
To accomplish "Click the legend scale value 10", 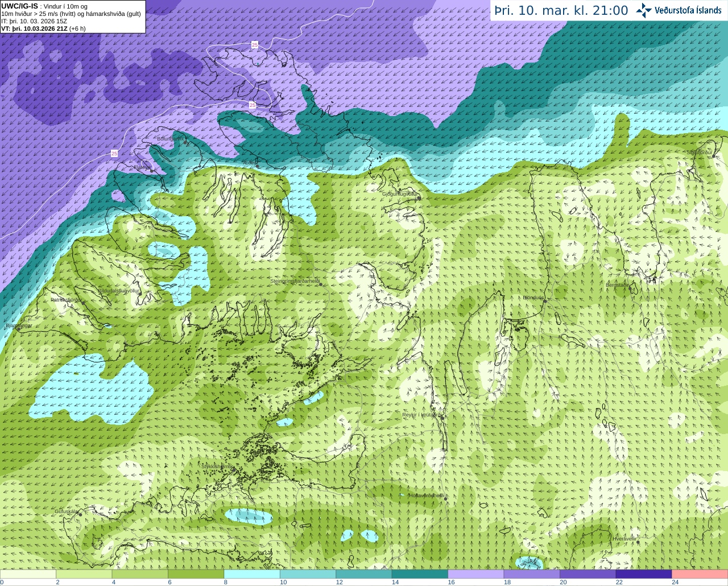I will (283, 582).
